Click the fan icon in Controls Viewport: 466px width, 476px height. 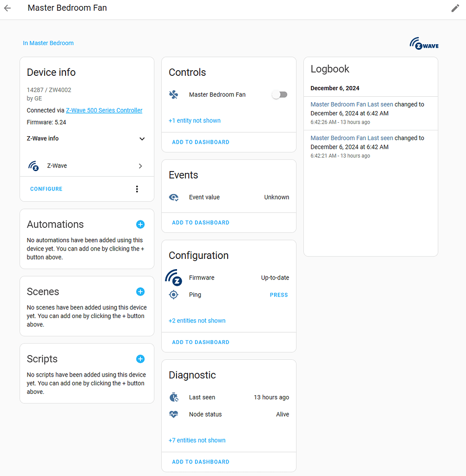(174, 94)
